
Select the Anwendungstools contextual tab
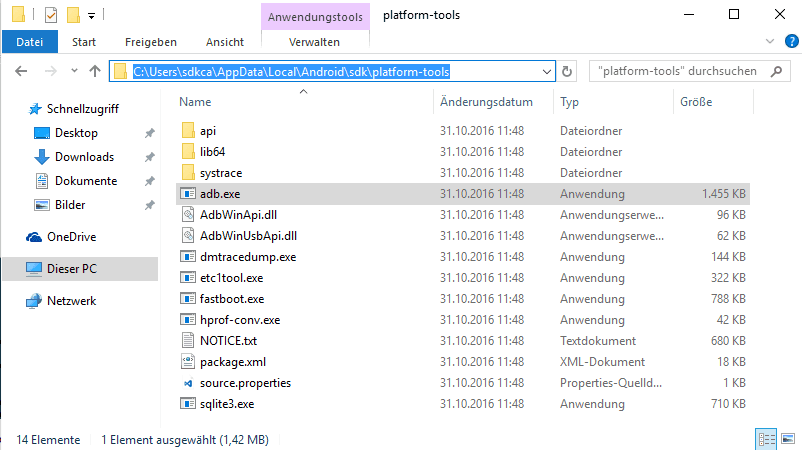(315, 17)
